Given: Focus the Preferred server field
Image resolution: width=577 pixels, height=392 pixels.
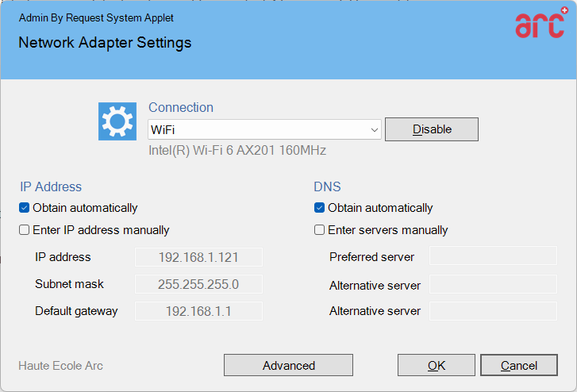Looking at the screenshot, I should pyautogui.click(x=493, y=256).
